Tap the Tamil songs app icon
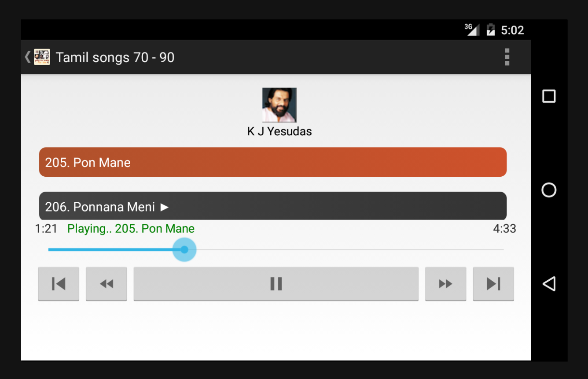The width and height of the screenshot is (588, 379). (x=42, y=57)
